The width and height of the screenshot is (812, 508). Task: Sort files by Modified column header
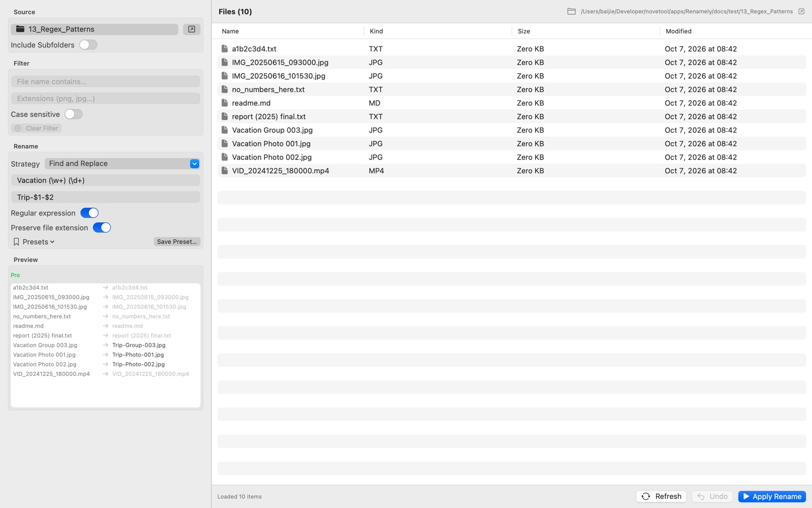click(x=679, y=31)
